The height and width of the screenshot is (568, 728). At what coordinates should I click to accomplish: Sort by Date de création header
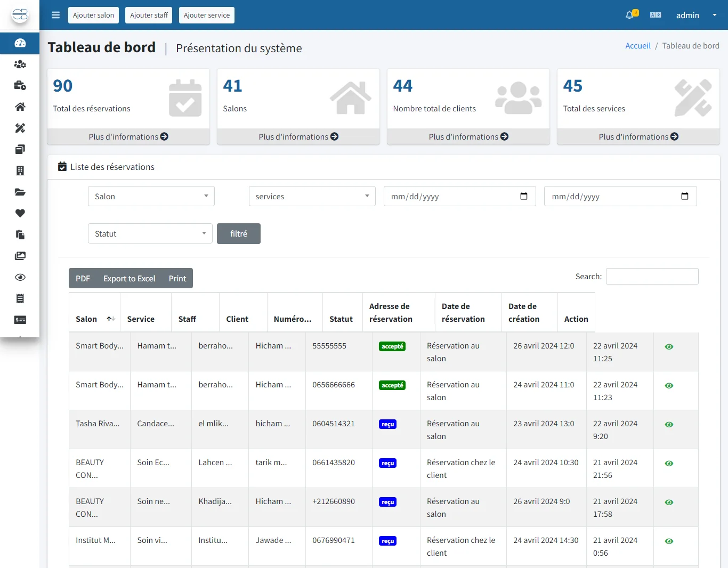[530, 312]
